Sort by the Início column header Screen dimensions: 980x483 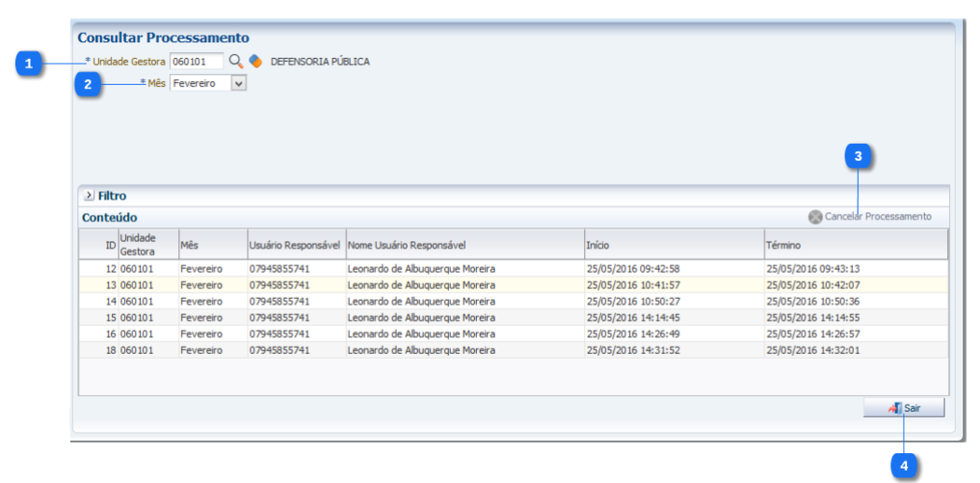tap(673, 245)
